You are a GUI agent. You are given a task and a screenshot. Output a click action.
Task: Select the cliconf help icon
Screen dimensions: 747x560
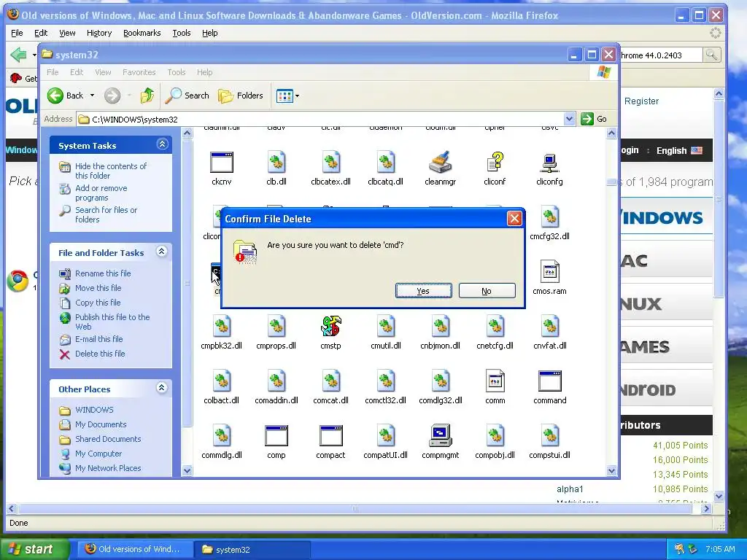495,163
